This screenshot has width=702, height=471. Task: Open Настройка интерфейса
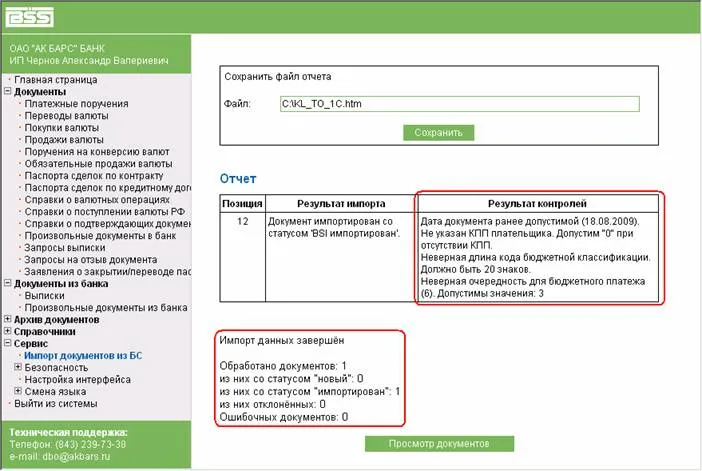tap(77, 380)
